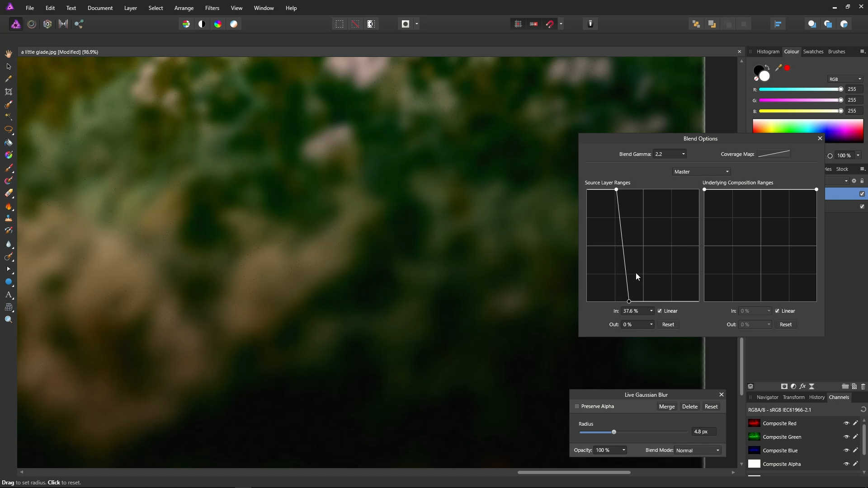Select the Crop tool in left toolbar
The height and width of the screenshot is (488, 868).
click(8, 92)
